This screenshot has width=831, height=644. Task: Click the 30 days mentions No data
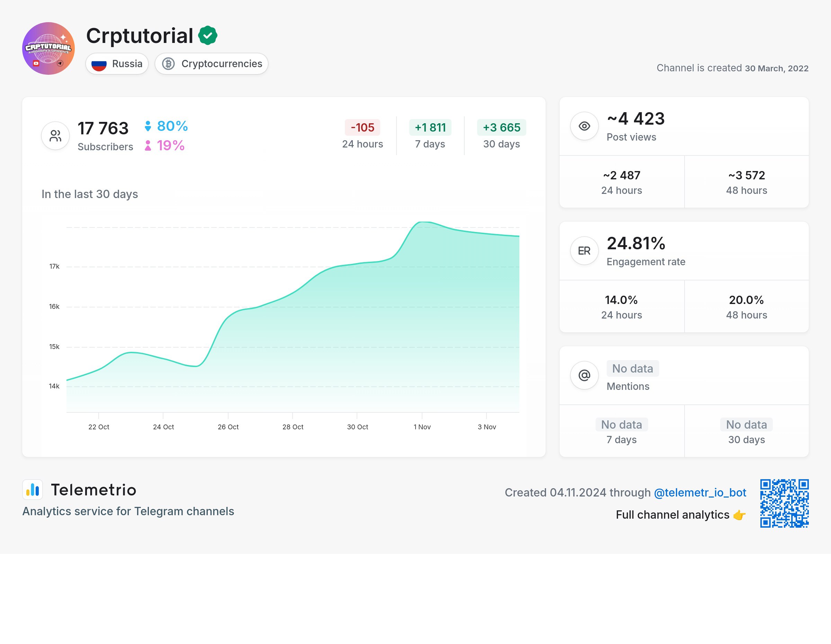pyautogui.click(x=747, y=424)
